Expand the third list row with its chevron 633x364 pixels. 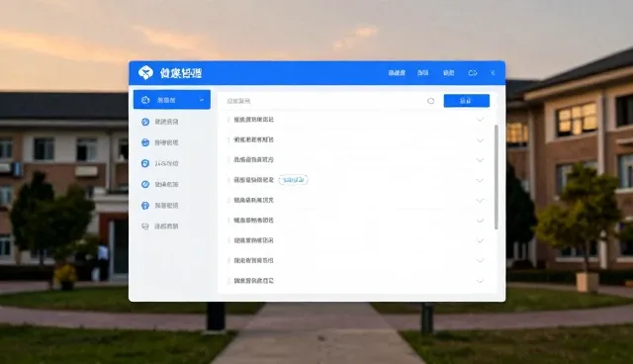(480, 160)
